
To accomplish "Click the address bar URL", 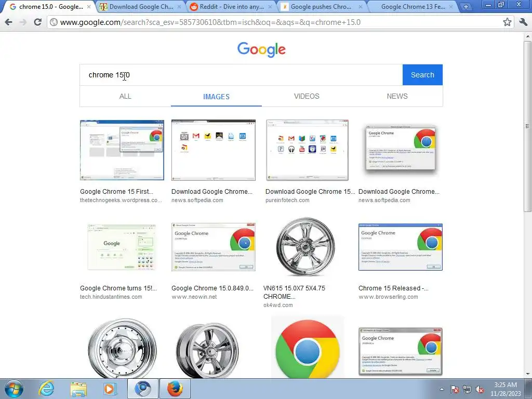I will pyautogui.click(x=210, y=22).
